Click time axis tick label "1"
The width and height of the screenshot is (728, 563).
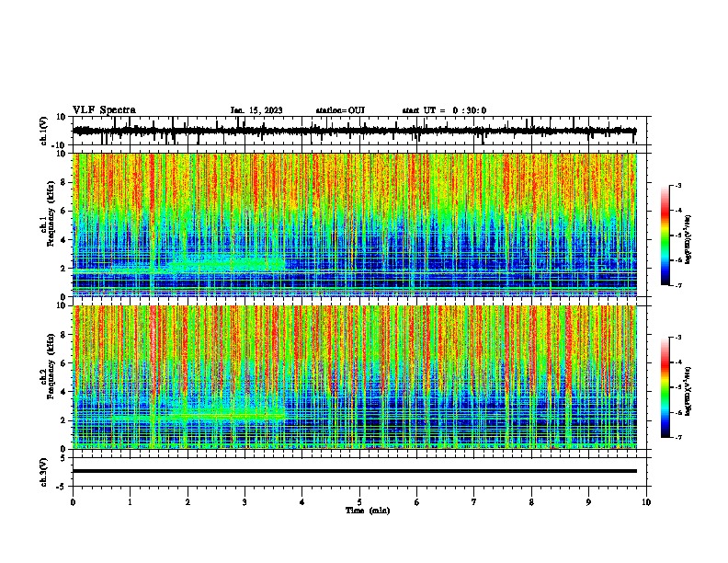130,502
